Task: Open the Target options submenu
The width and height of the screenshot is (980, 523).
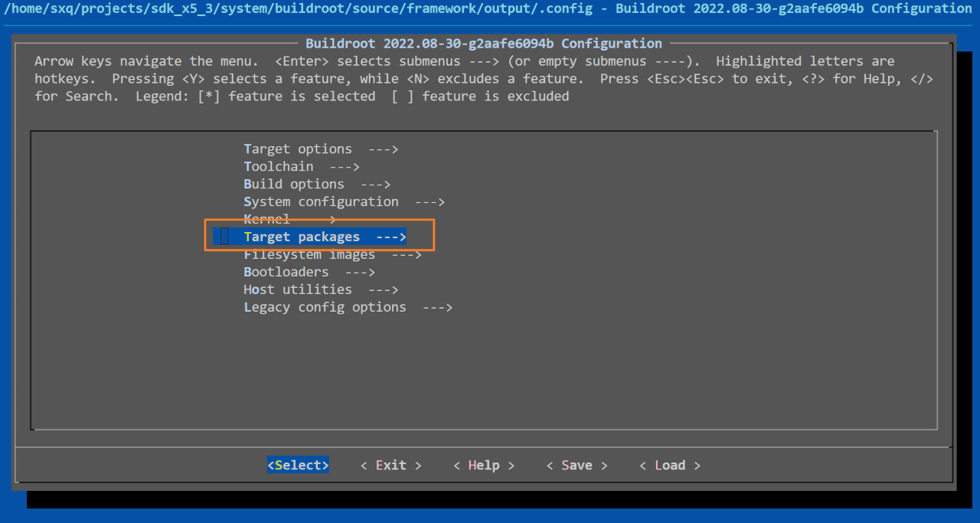Action: 321,149
